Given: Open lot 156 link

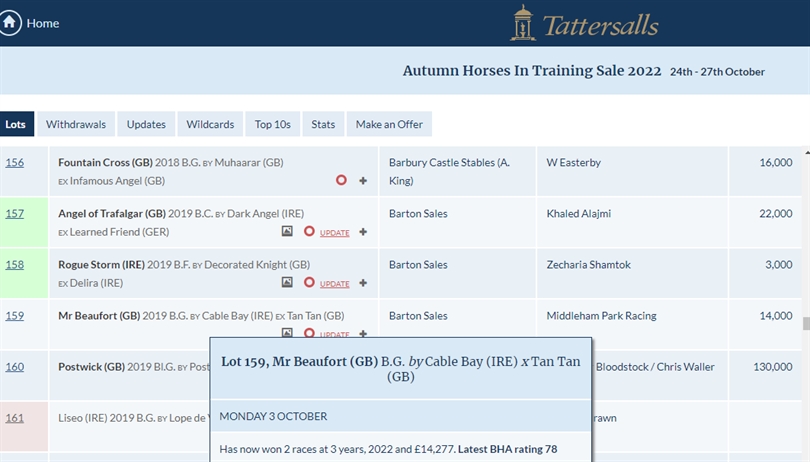Looking at the screenshot, I should coord(14,162).
